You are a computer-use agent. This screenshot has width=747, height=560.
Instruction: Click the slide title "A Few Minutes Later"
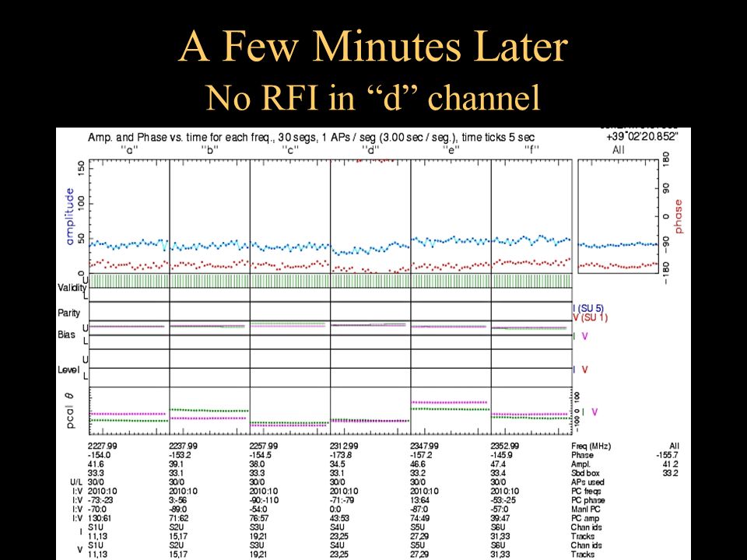pos(373,47)
